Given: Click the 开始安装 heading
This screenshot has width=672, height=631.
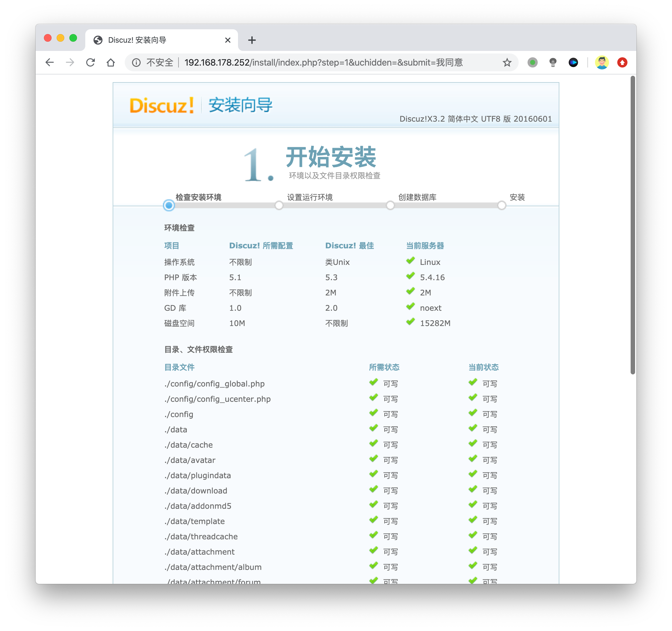Looking at the screenshot, I should 331,157.
